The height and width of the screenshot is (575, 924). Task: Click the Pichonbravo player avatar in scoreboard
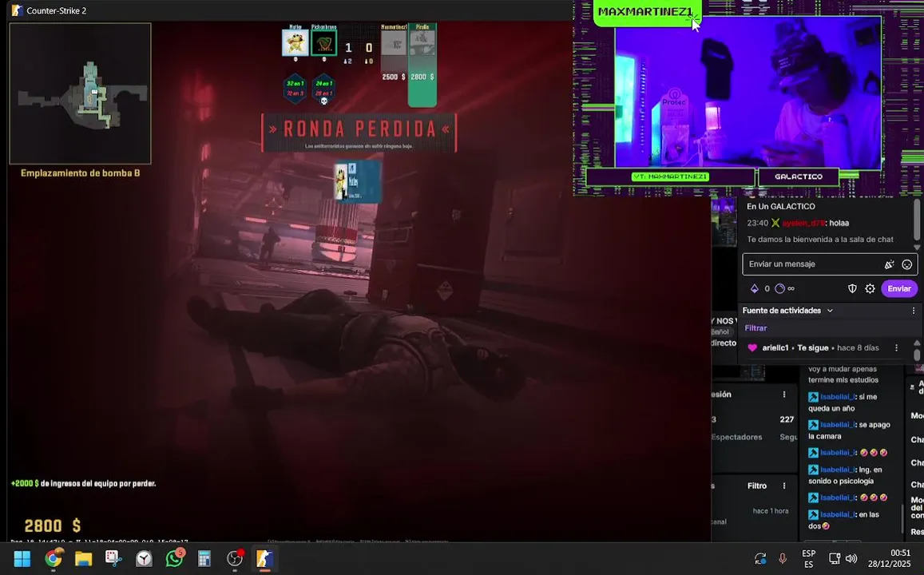[x=323, y=43]
